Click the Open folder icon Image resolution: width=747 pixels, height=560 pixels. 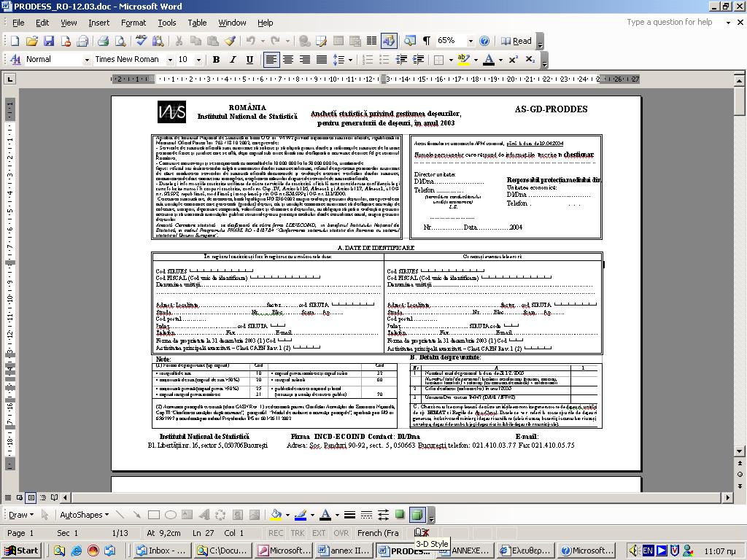click(32, 41)
